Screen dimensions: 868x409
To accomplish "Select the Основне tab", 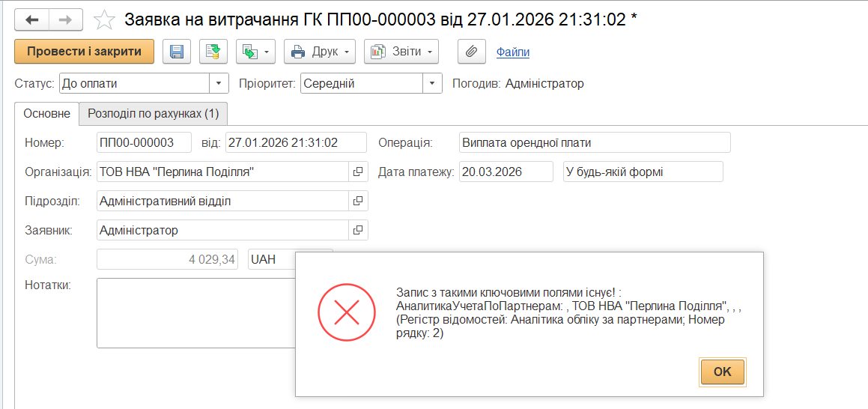I will 46,114.
